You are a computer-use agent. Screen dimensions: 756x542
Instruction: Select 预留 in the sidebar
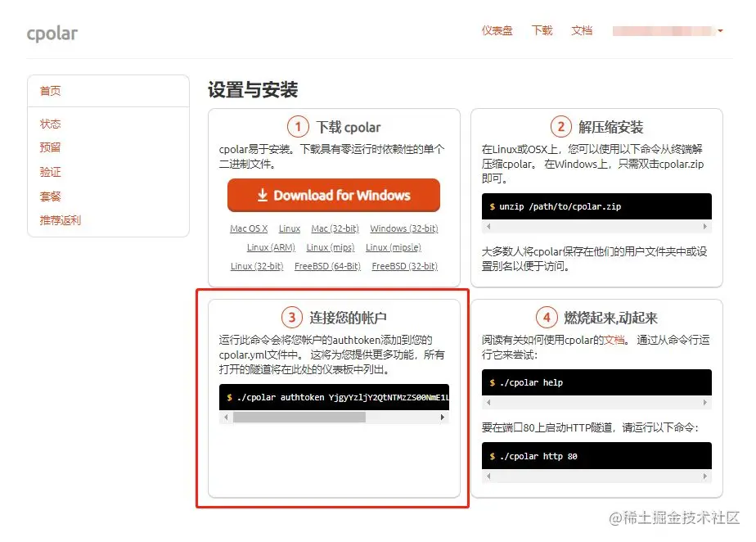click(50, 147)
